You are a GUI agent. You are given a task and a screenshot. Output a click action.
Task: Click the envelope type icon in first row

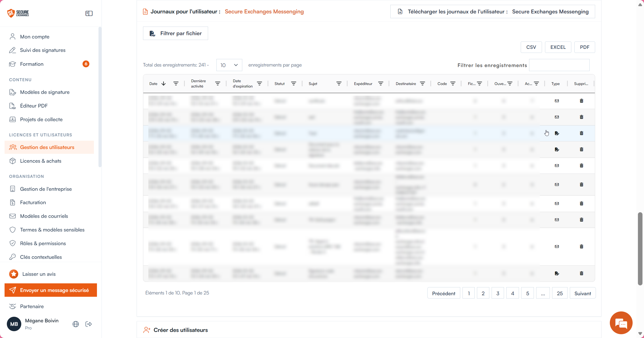coord(557,101)
